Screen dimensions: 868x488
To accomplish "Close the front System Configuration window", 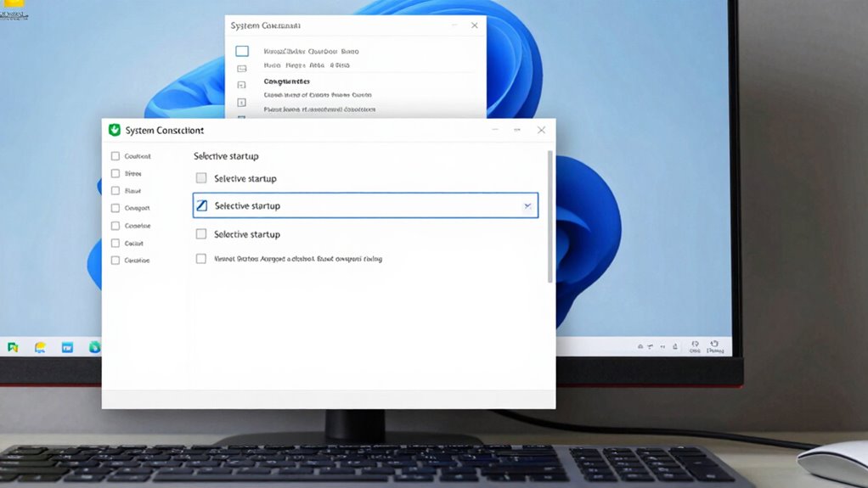I will pos(541,130).
